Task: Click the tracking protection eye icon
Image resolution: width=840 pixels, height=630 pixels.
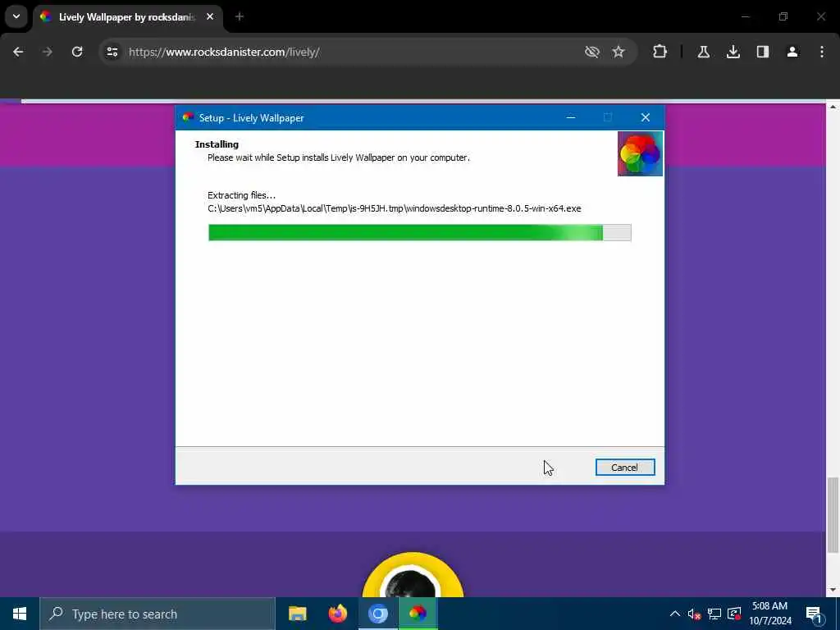Action: pyautogui.click(x=592, y=52)
